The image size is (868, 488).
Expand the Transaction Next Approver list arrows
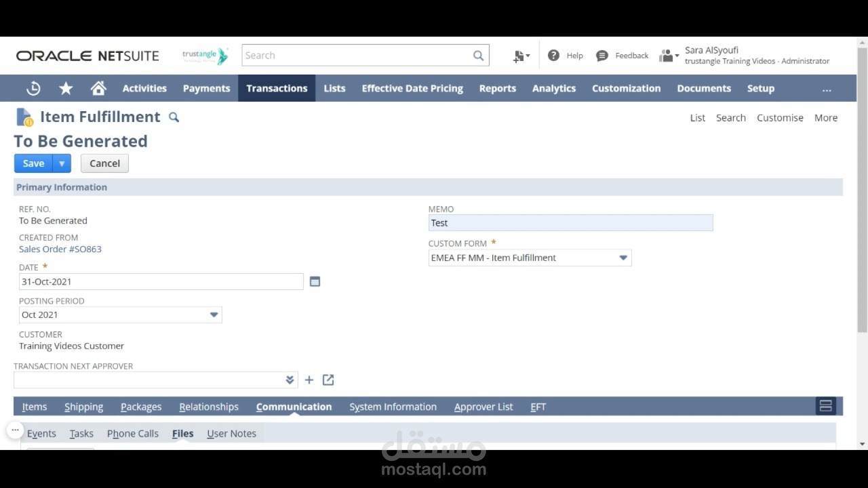pyautogui.click(x=290, y=380)
